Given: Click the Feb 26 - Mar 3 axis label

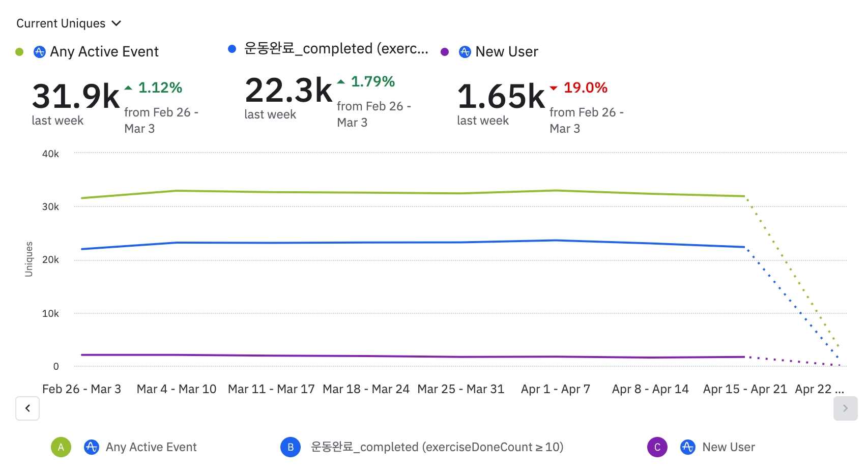Looking at the screenshot, I should click(82, 389).
